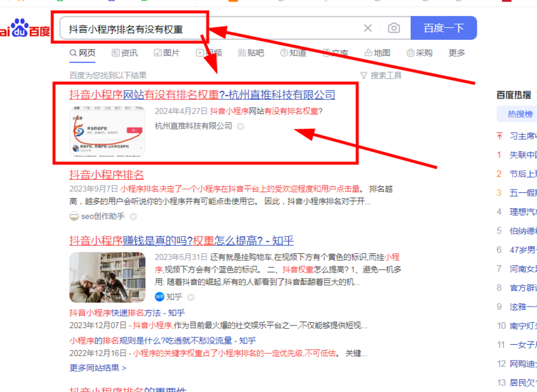Open the pinned hot search starting 习主席

point(523,136)
